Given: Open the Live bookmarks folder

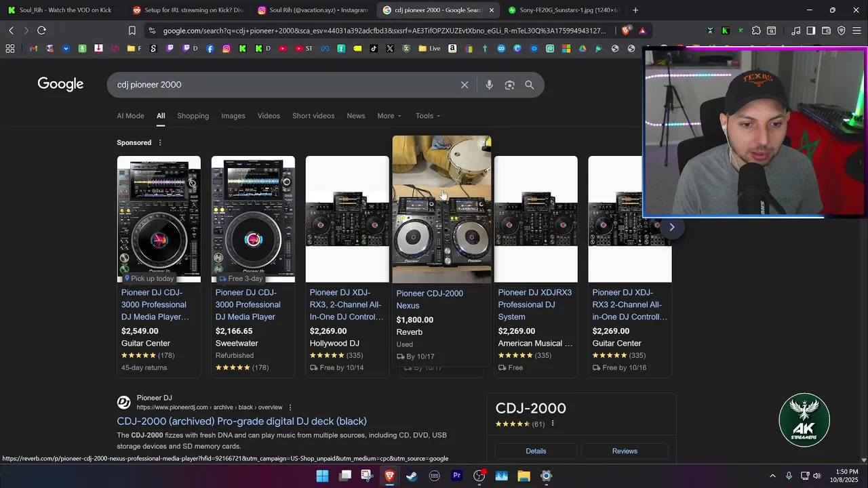Looking at the screenshot, I should pos(429,48).
